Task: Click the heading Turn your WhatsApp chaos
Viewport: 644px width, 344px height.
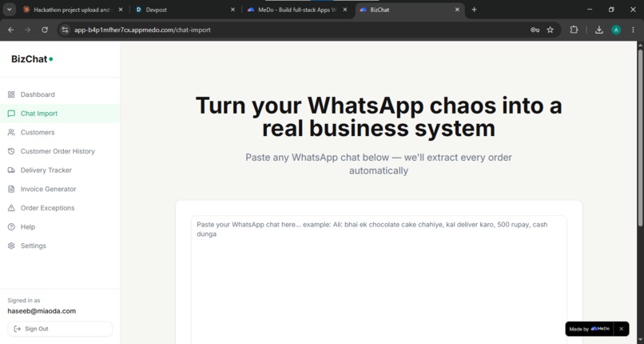Action: tap(379, 117)
